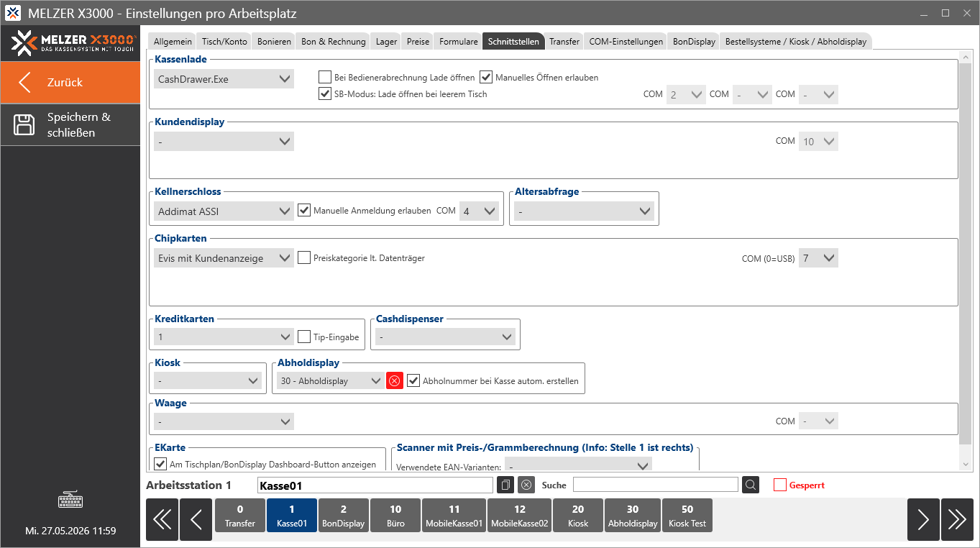Open the CashDrawer.Exe dropdown
980x548 pixels.
coord(224,79)
